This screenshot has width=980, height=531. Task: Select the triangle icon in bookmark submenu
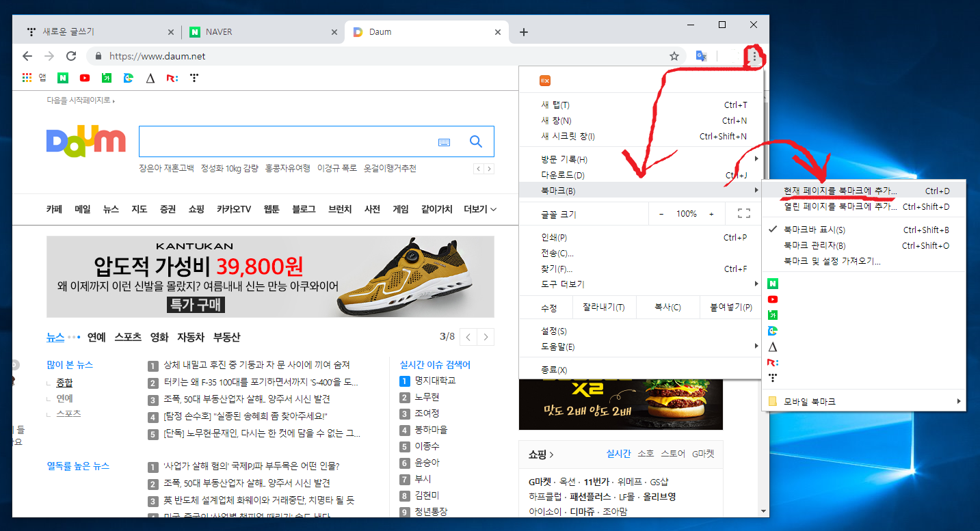pyautogui.click(x=773, y=346)
